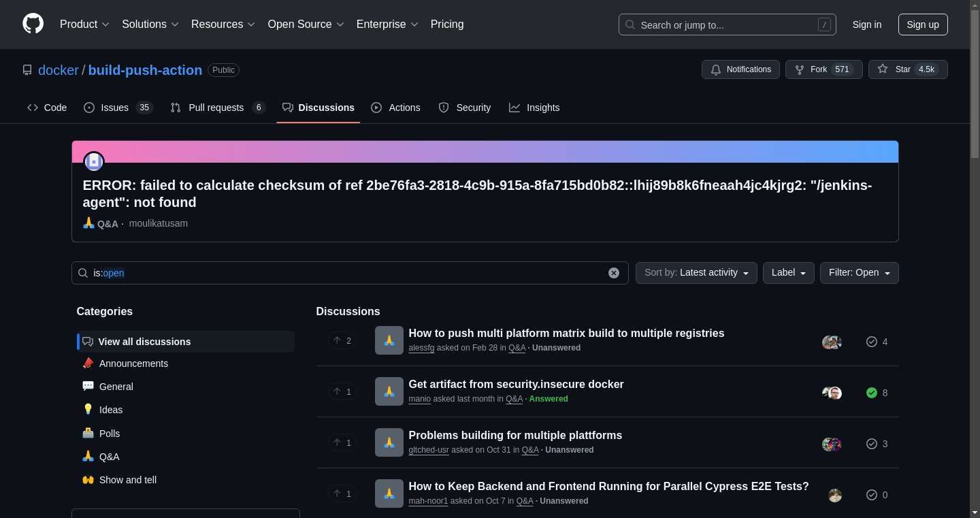This screenshot has width=980, height=518.
Task: Click the pinned discussion author avatar icon
Action: pyautogui.click(x=94, y=162)
